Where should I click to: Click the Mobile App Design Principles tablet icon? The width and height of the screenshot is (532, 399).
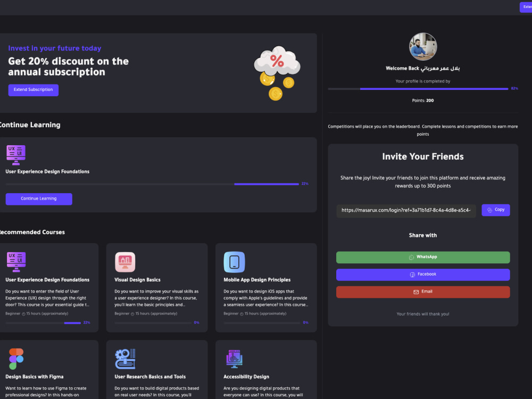click(x=234, y=262)
